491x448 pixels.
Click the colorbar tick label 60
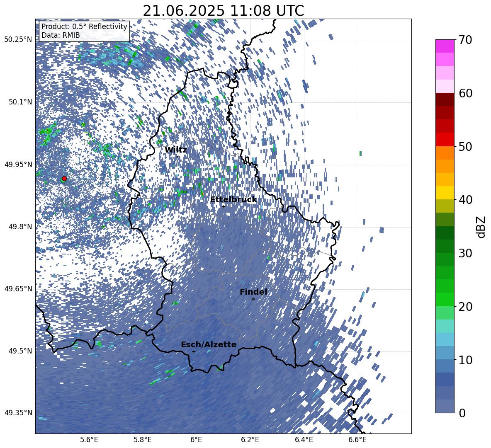click(466, 93)
